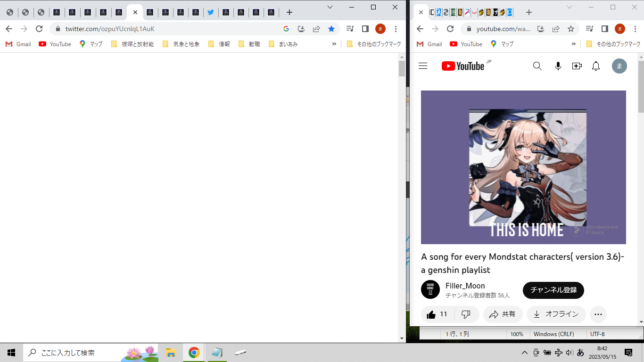Click the Google icon in Twitter address bar
The width and height of the screenshot is (644, 362).
point(286,29)
